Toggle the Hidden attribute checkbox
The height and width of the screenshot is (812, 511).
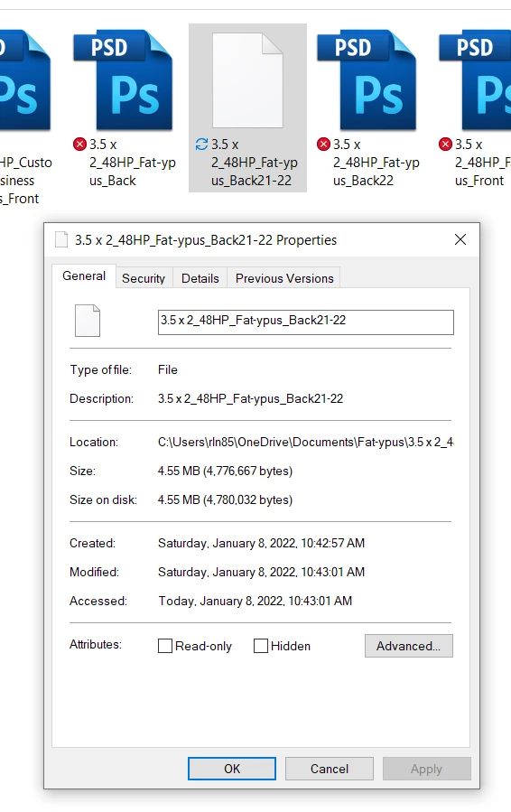pos(261,646)
